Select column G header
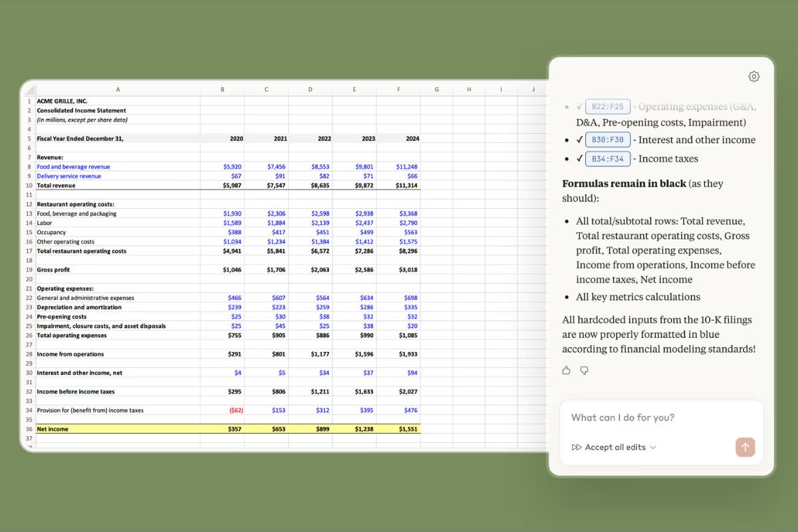 436,89
